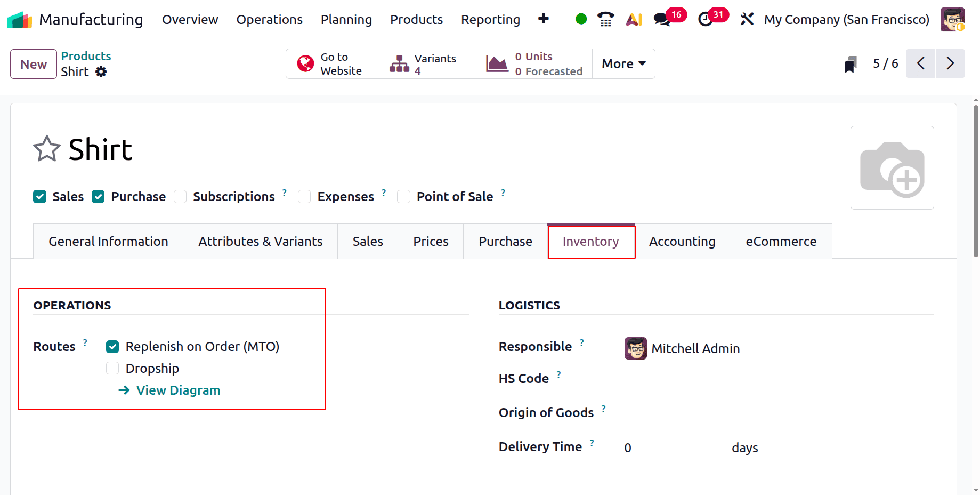Click Go to Website button
This screenshot has width=980, height=495.
(x=334, y=63)
